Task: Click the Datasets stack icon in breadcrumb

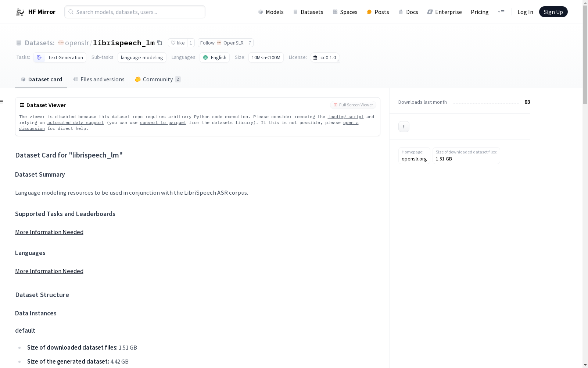Action: [18, 43]
